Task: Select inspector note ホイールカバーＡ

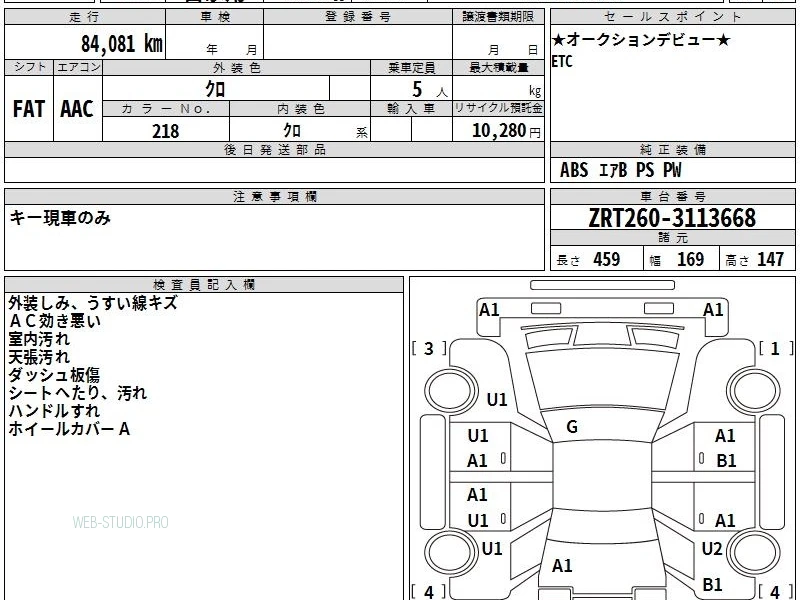Action: click(69, 429)
